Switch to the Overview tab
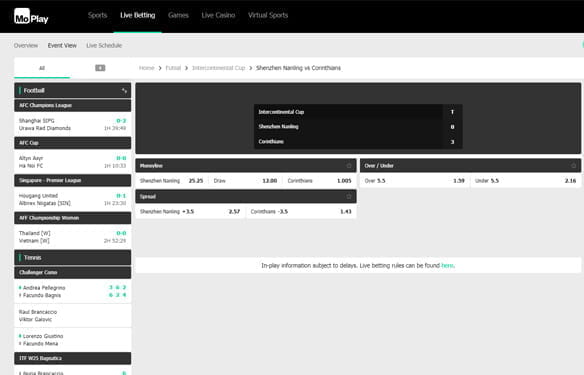The width and height of the screenshot is (584, 375). (x=26, y=45)
